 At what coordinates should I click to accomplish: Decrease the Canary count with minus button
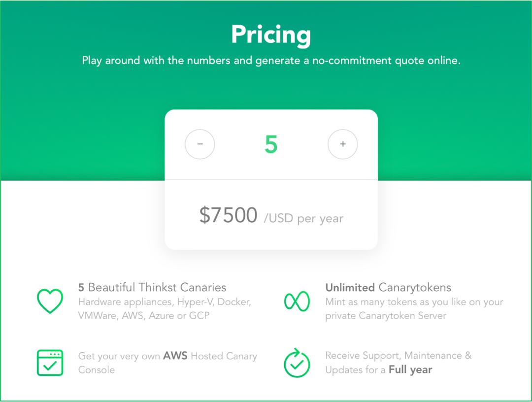coord(200,144)
